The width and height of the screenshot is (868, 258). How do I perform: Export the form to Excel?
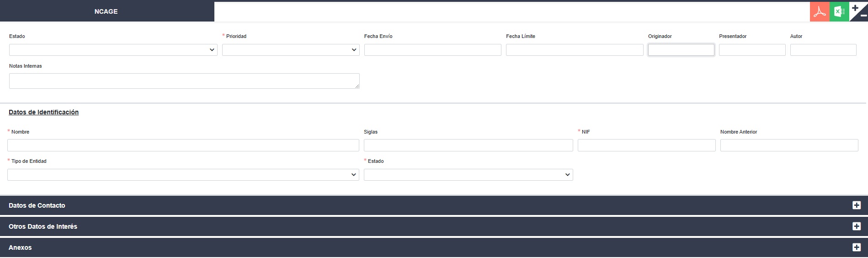[x=839, y=12]
